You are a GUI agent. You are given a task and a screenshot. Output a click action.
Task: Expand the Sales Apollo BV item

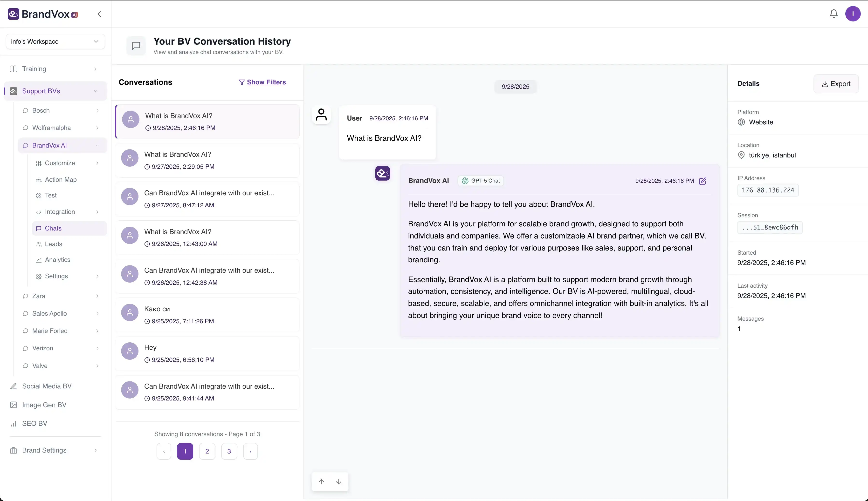pos(97,313)
